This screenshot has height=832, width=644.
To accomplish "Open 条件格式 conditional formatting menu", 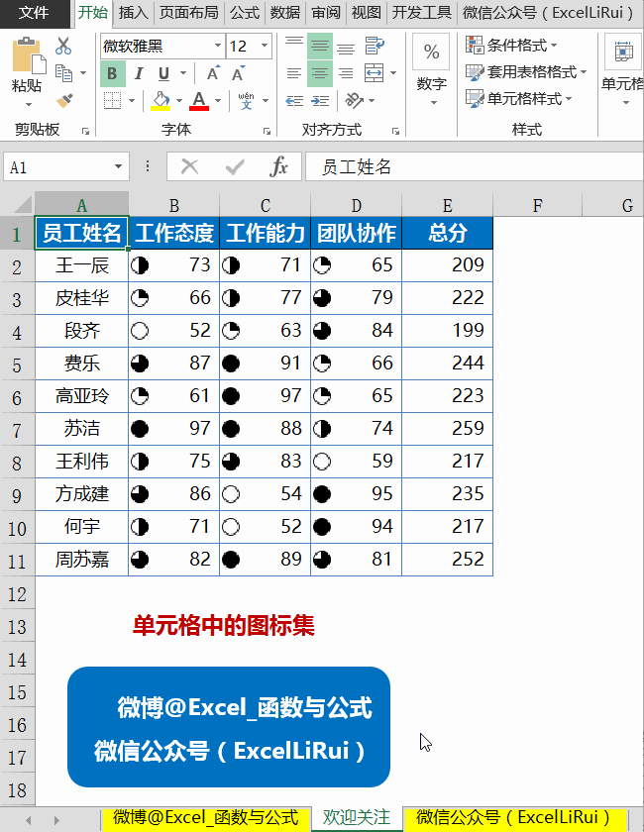I will point(511,46).
